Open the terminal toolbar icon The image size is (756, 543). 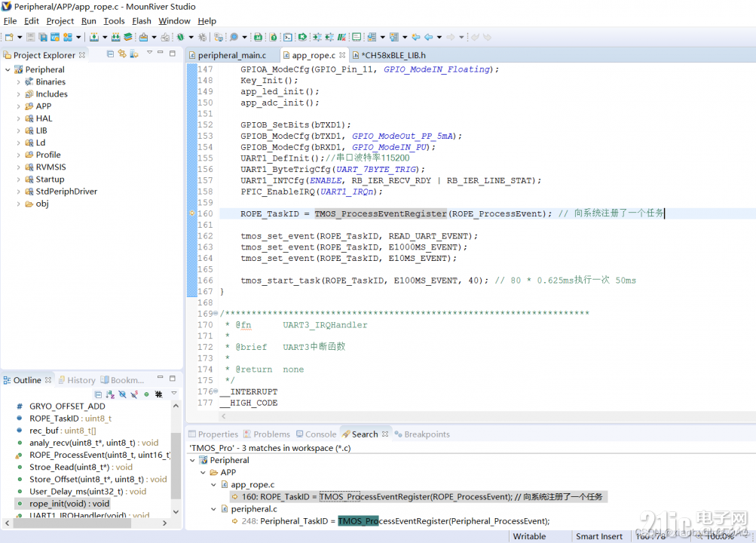click(x=288, y=37)
